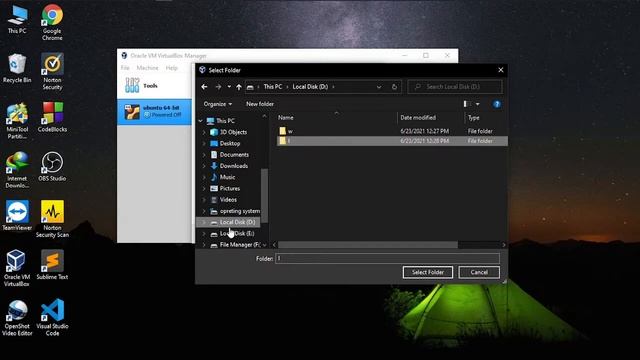Viewport: 640px width, 360px height.
Task: Launch Internet Download Manager shortcut
Action: click(17, 170)
